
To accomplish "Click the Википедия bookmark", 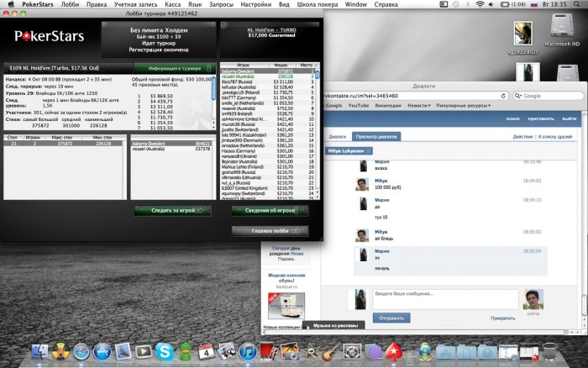I will [388, 106].
